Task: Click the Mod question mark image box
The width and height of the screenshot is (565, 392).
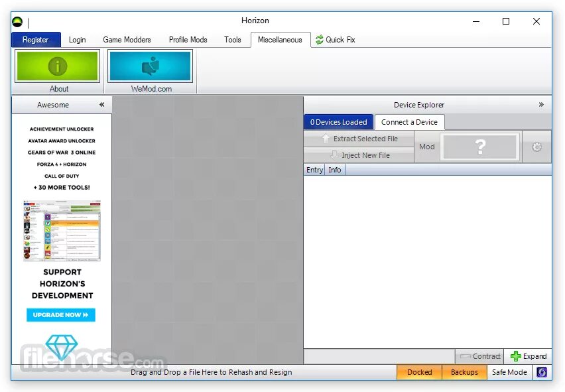Action: [x=480, y=147]
